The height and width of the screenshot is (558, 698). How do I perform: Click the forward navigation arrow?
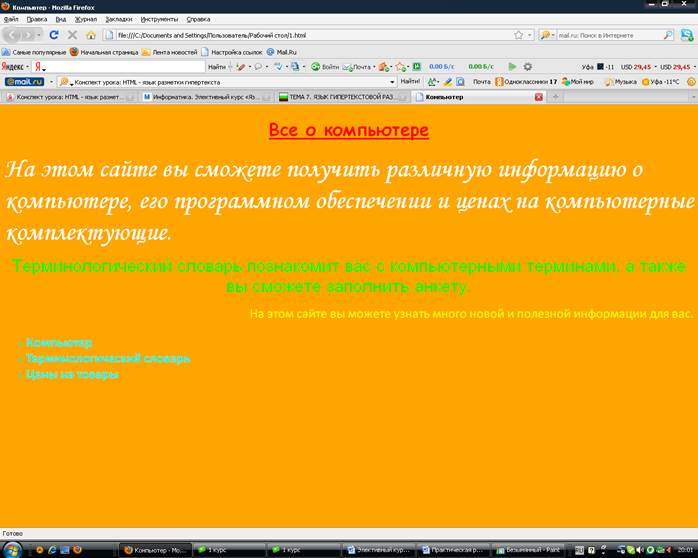coord(28,35)
